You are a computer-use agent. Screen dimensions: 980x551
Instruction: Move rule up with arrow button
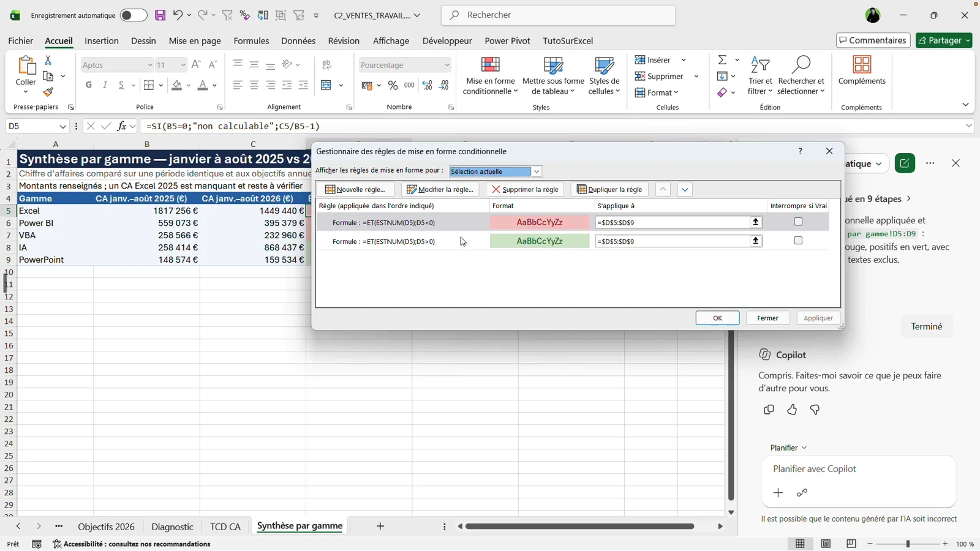tap(663, 189)
